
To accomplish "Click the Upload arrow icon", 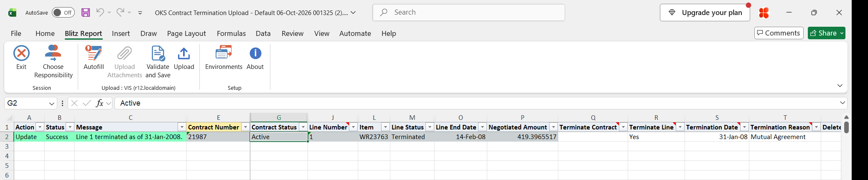I will coord(184,53).
